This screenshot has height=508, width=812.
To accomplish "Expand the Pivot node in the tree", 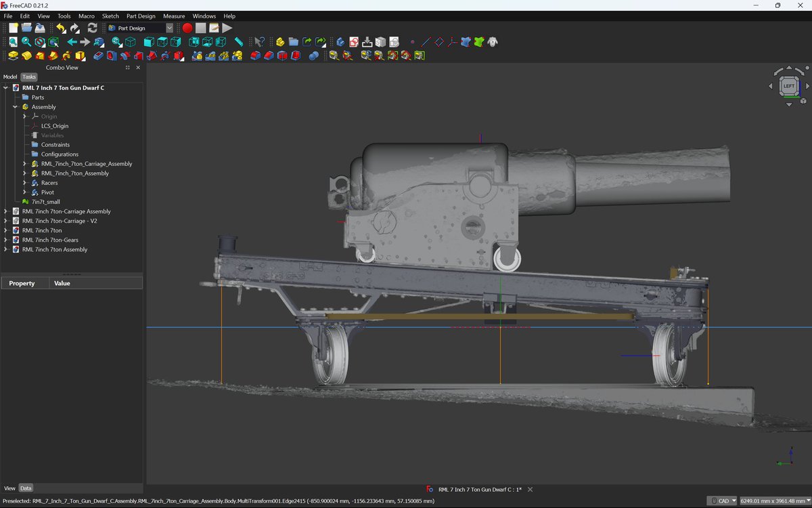I will click(24, 192).
